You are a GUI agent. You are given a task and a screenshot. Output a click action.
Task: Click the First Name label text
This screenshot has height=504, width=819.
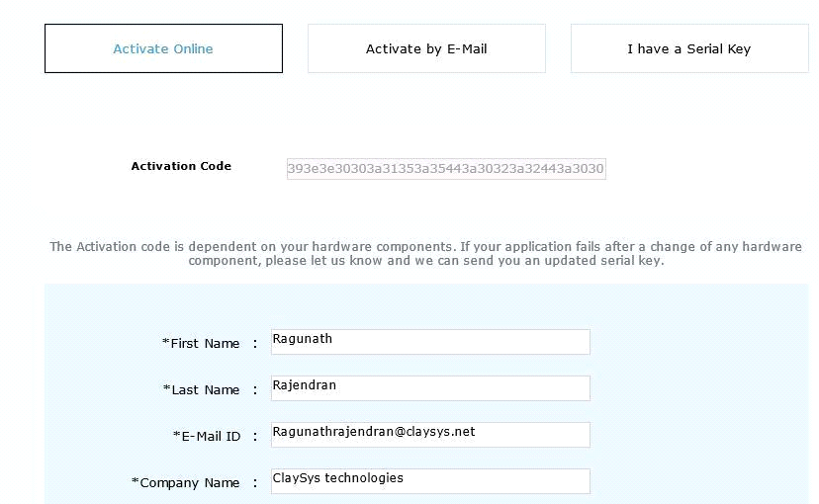(x=205, y=343)
